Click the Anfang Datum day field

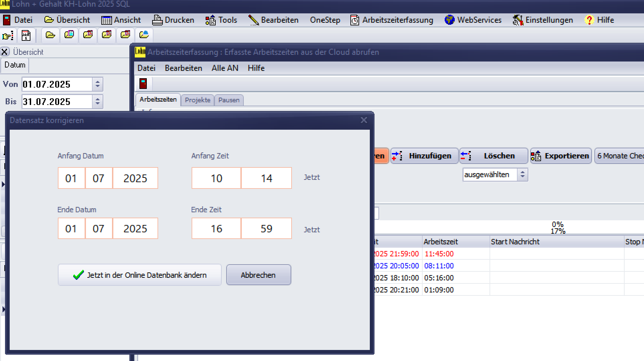coord(71,178)
